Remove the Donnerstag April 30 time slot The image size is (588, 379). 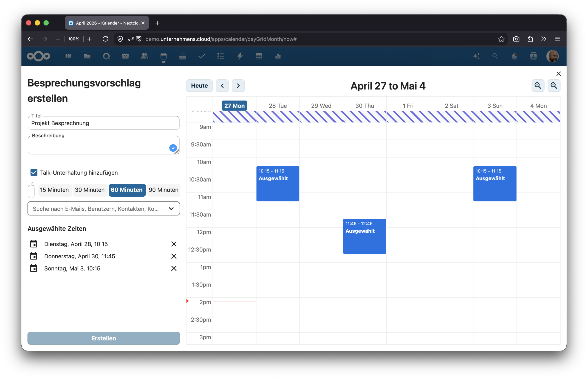(x=174, y=256)
